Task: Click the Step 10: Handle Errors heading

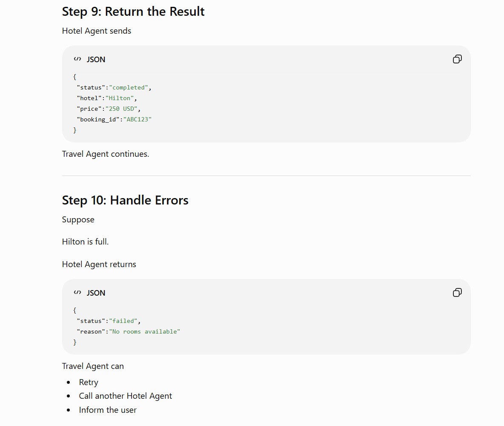Action: click(x=125, y=200)
